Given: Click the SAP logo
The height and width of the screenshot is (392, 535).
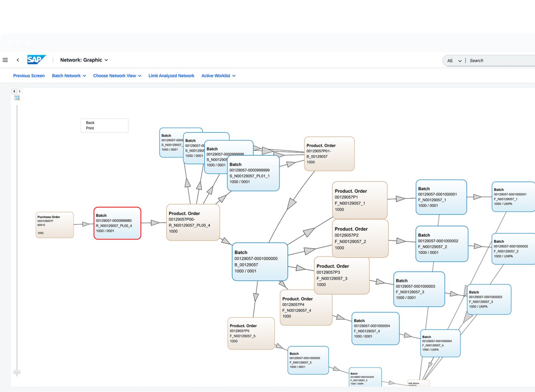Looking at the screenshot, I should pos(36,60).
